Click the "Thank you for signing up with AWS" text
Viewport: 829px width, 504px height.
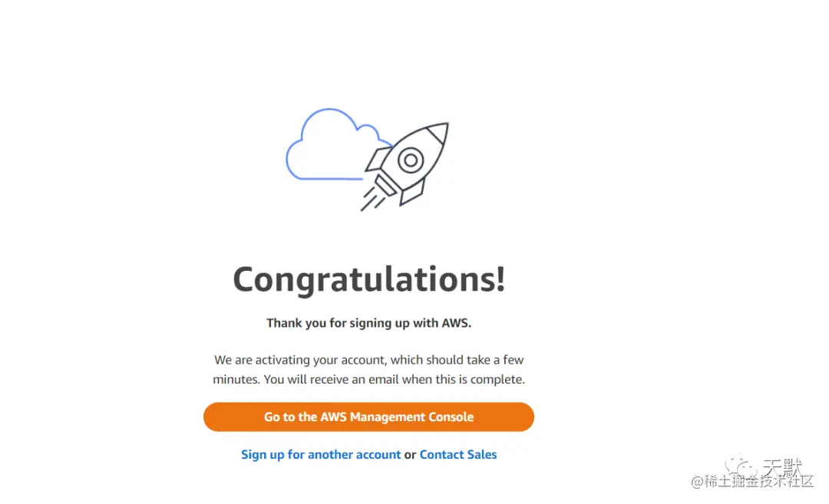click(x=368, y=323)
